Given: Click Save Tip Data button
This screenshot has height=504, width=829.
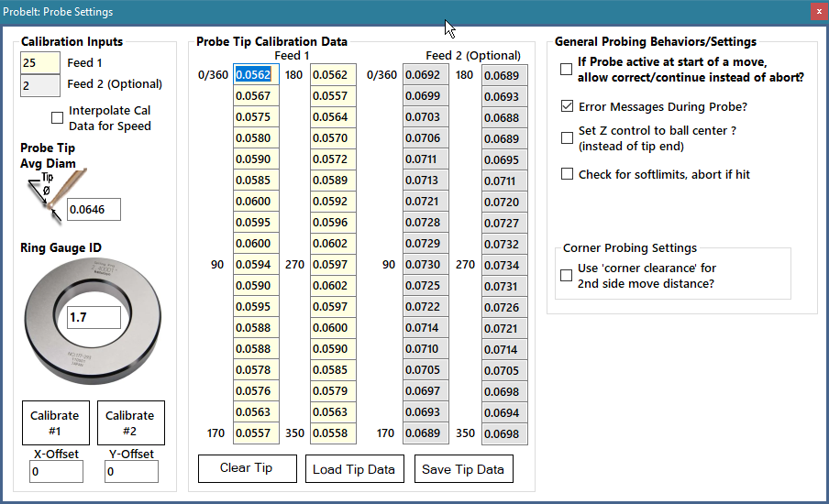Looking at the screenshot, I should (x=464, y=468).
